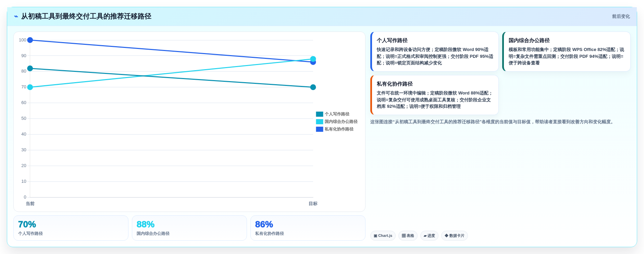Click the 表格 tag chip
Image resolution: width=644 pixels, height=254 pixels.
[x=408, y=236]
